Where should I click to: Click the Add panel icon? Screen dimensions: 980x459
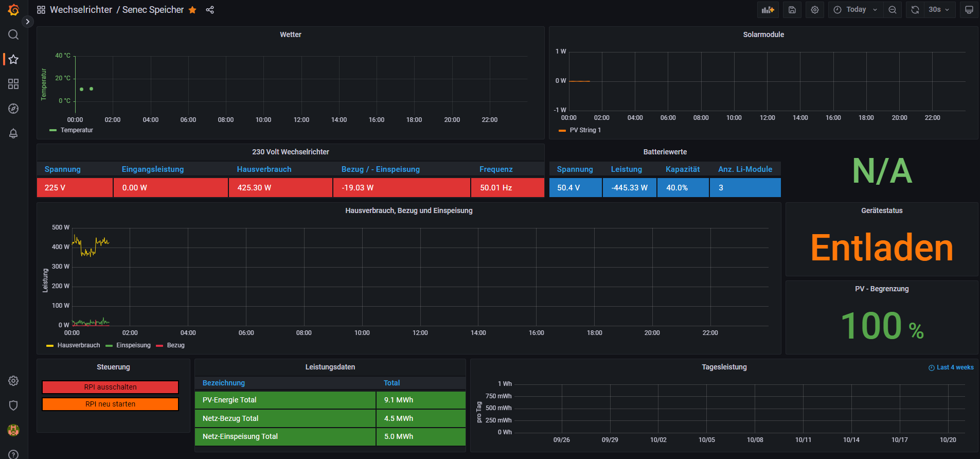point(768,10)
